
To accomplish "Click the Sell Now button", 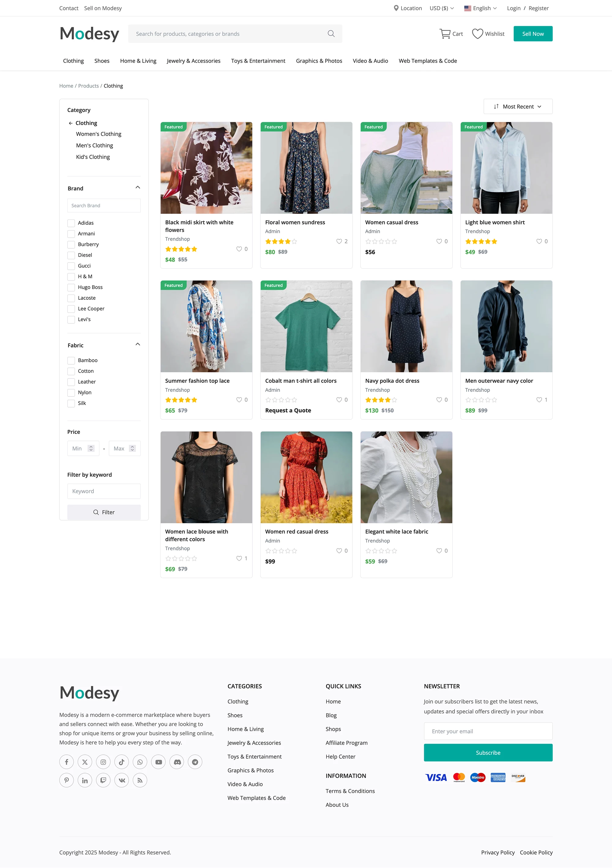I will tap(533, 34).
